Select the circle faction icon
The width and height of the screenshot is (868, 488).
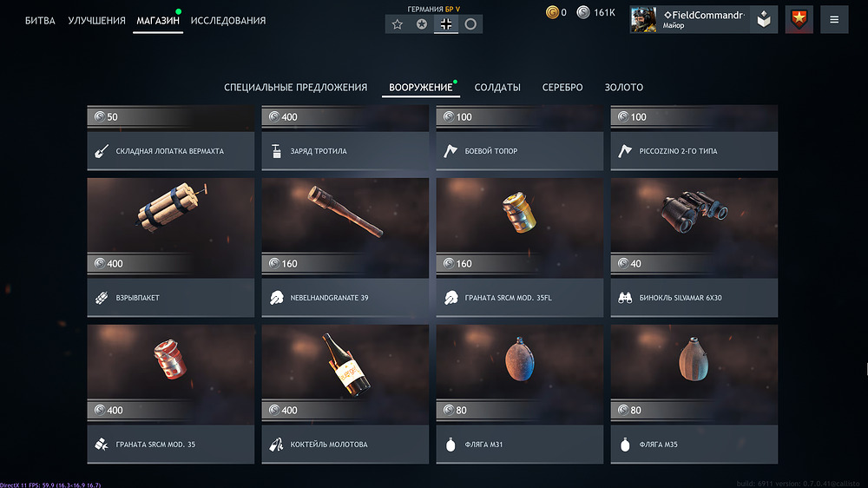pyautogui.click(x=470, y=24)
